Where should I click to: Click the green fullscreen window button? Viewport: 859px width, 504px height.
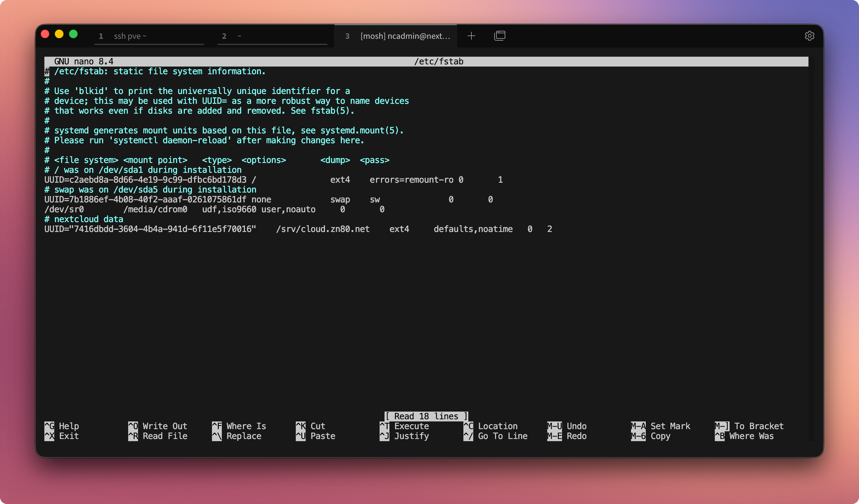click(x=73, y=34)
